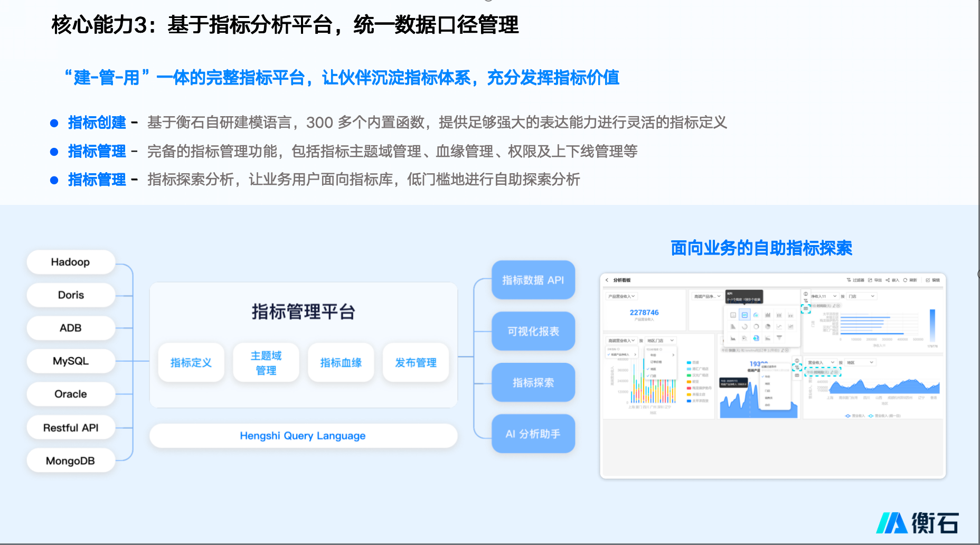Select the KPI chart type icon in the picker

745,315
